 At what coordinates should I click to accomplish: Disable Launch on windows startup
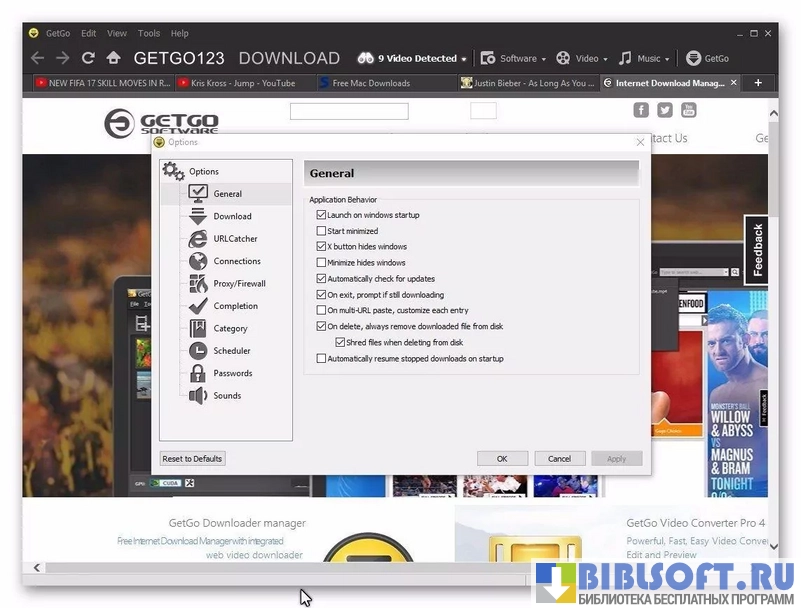pyautogui.click(x=321, y=215)
